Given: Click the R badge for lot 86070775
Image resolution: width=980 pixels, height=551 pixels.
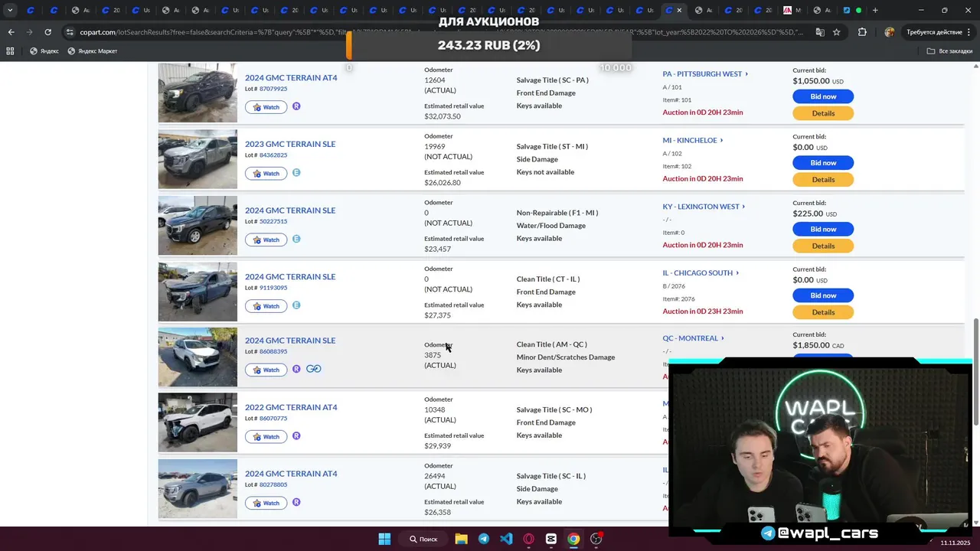Looking at the screenshot, I should pos(296,435).
